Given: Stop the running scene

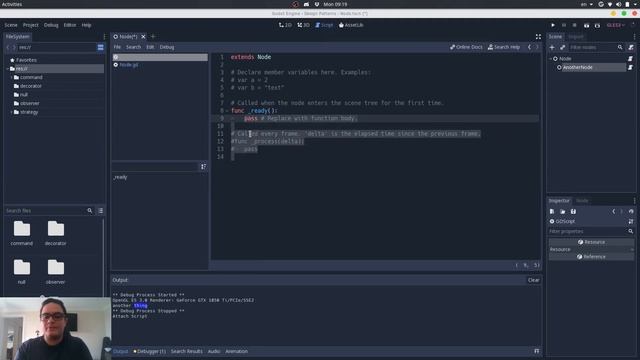Looking at the screenshot, I should click(x=574, y=25).
